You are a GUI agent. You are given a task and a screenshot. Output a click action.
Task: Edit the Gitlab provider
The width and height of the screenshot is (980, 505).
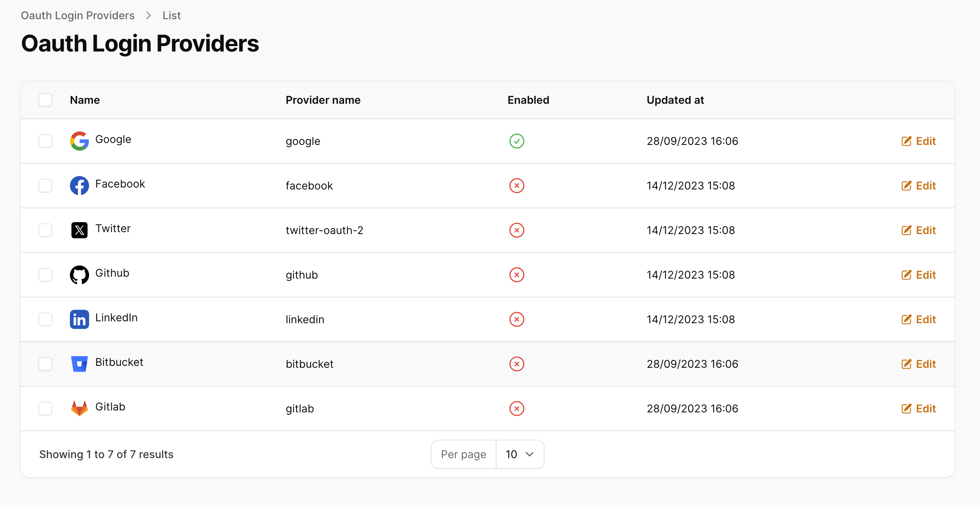(x=919, y=409)
